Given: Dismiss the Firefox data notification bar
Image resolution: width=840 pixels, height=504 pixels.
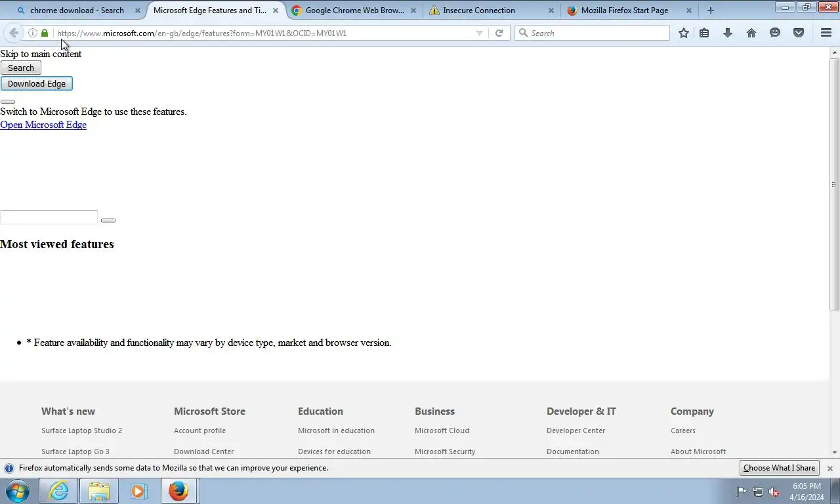Looking at the screenshot, I should [829, 468].
